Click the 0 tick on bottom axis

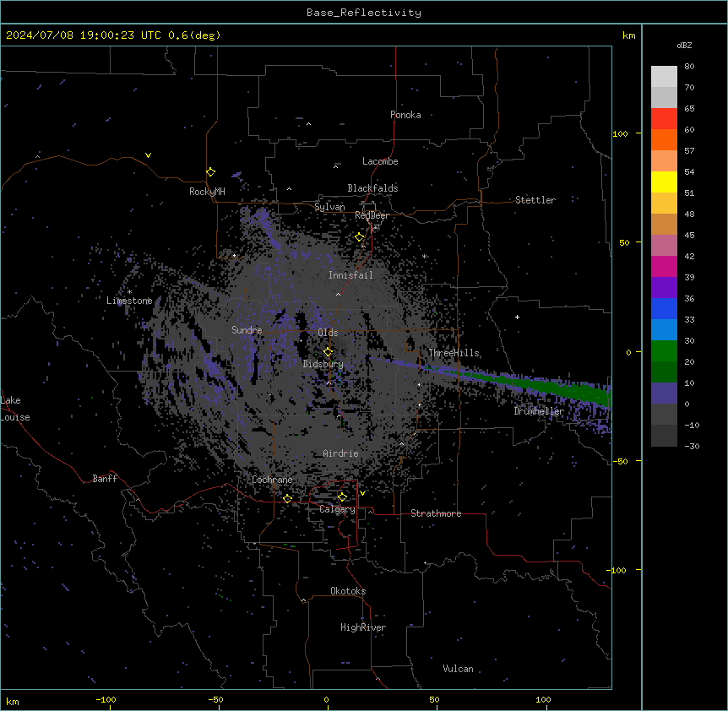tap(326, 699)
